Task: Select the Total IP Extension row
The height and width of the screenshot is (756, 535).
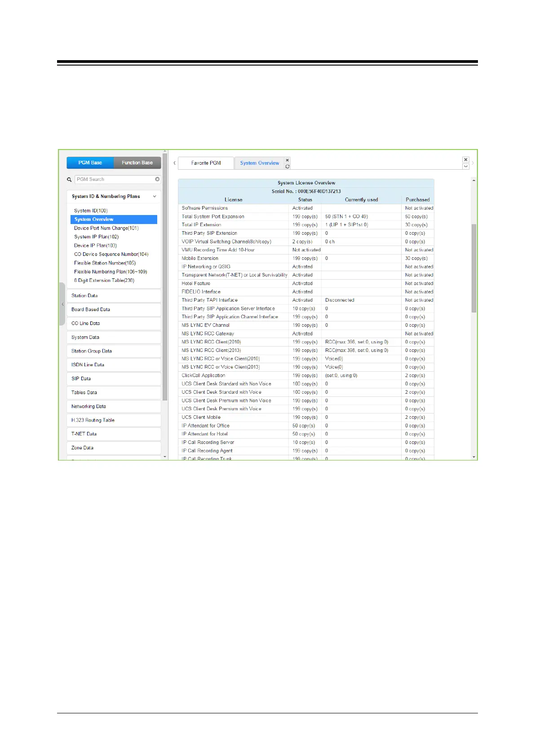Action: point(306,225)
